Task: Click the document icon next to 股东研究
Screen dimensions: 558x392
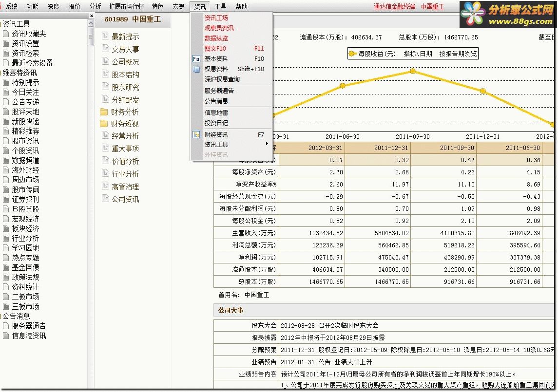Action: point(105,86)
